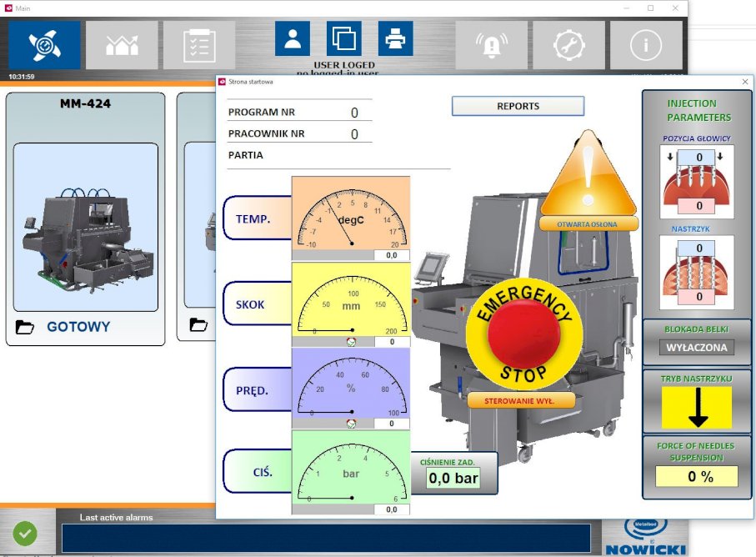Click the PROGRAM NR value field
Screen dimensions: 756x557
[354, 113]
